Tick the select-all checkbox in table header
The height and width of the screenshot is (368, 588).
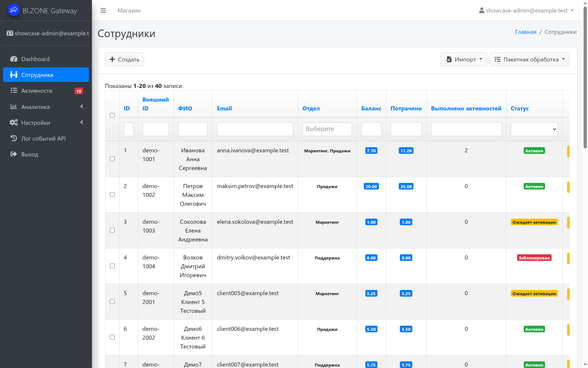click(x=112, y=116)
